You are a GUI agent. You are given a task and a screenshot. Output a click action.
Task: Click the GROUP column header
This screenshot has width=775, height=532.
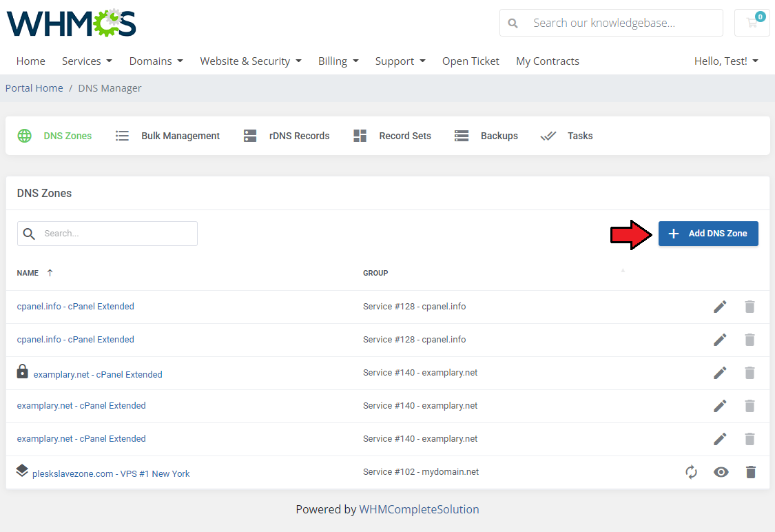375,273
